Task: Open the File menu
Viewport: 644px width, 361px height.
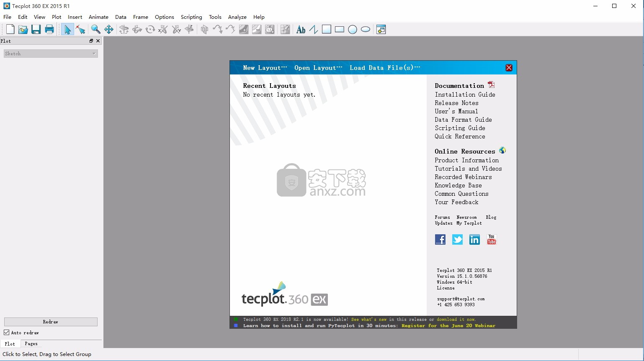Action: [8, 17]
